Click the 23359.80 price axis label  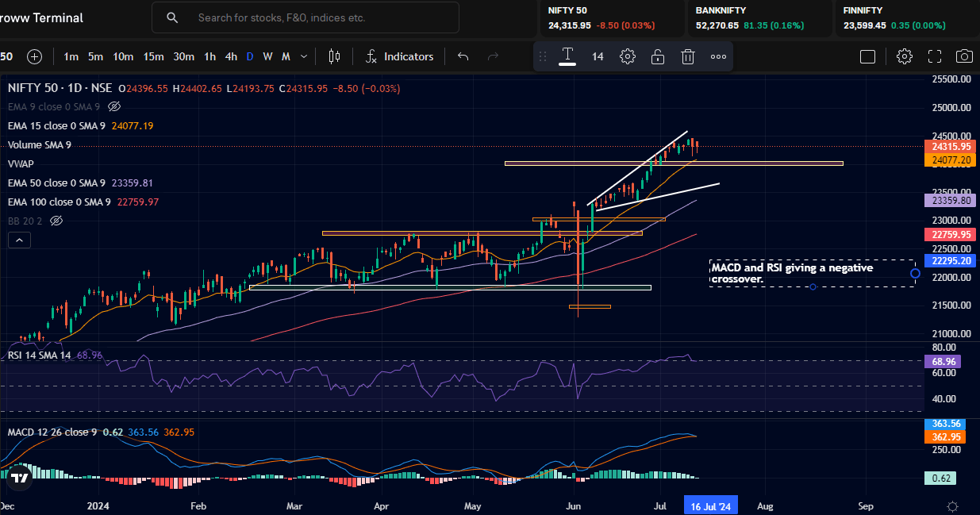pyautogui.click(x=951, y=202)
